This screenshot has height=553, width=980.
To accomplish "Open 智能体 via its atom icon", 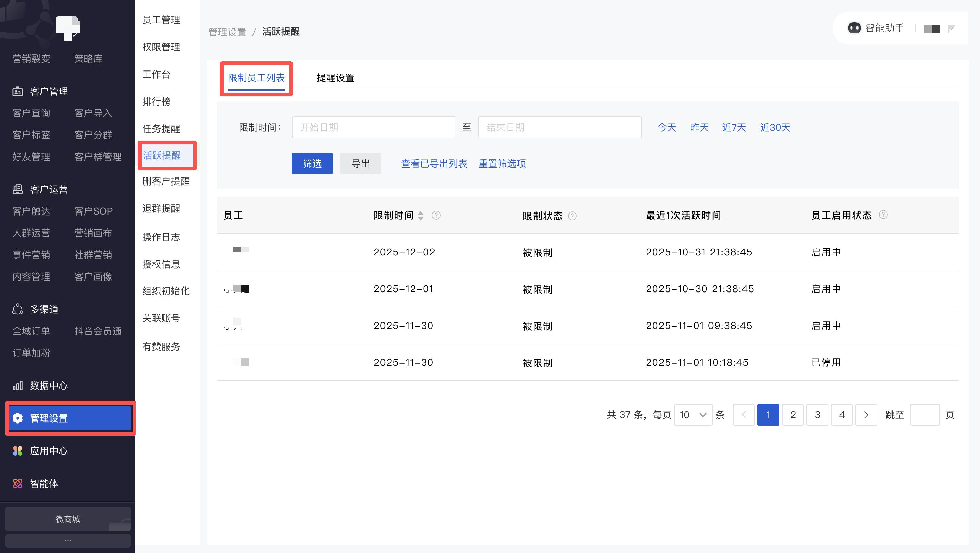I will [x=17, y=484].
